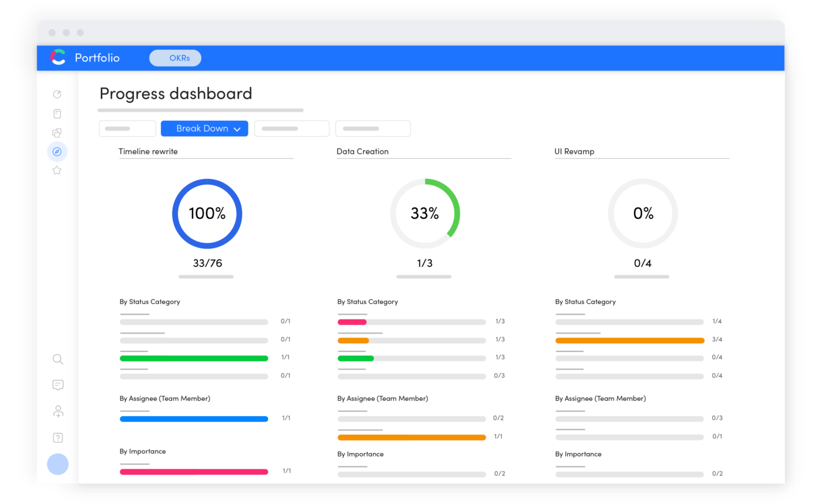This screenshot has width=822, height=504.
Task: Click the green 33% progress ring
Action: click(x=425, y=214)
